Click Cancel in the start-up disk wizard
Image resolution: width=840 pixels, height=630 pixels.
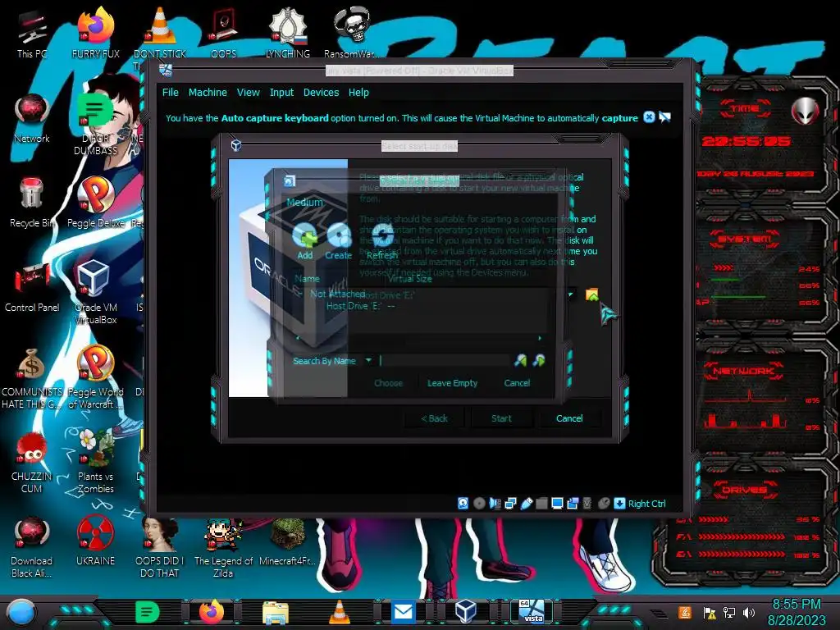pyautogui.click(x=569, y=418)
